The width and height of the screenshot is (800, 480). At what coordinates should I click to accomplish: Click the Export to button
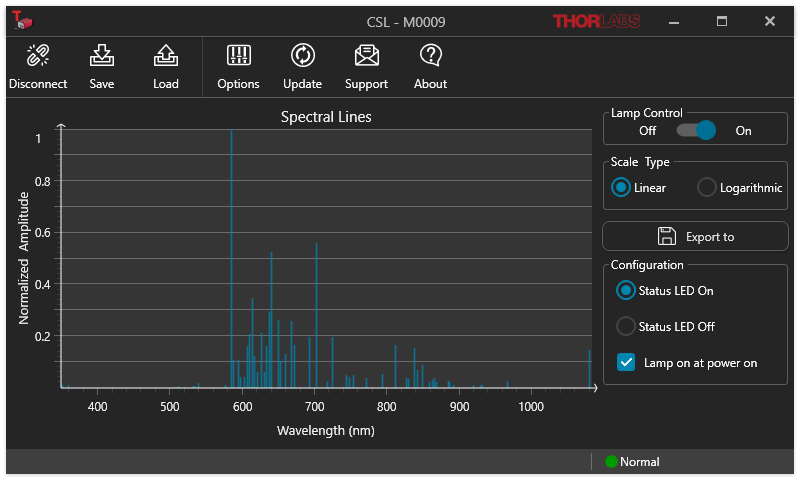coord(695,237)
